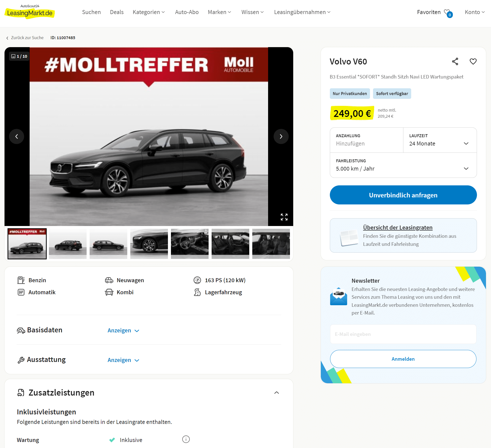The image size is (491, 448).
Task: Select the steering wheel interior thumbnail
Action: coord(190,244)
